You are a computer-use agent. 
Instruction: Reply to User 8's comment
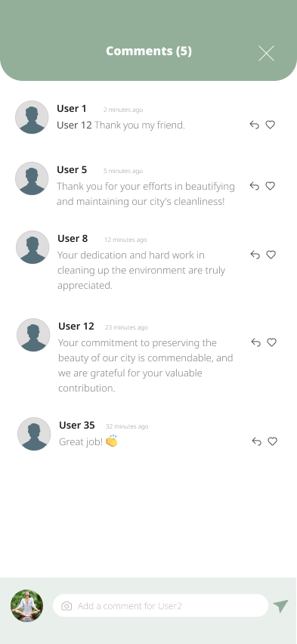click(x=255, y=255)
